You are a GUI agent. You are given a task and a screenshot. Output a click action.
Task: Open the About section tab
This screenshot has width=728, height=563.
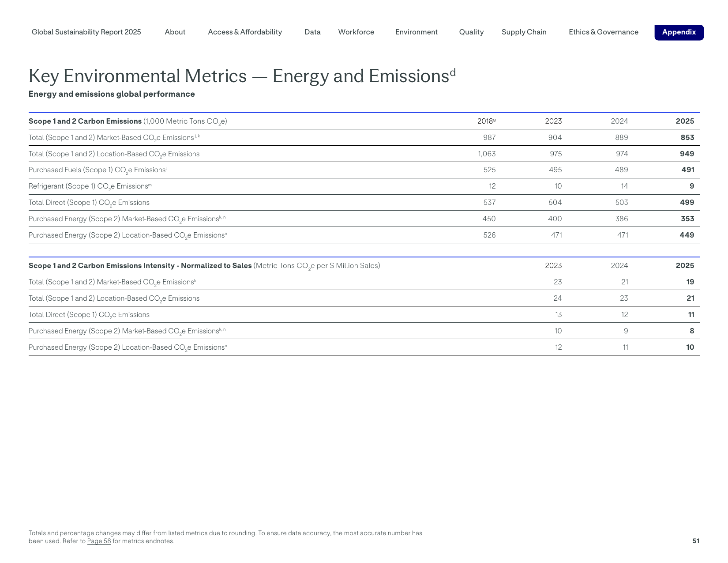click(175, 32)
